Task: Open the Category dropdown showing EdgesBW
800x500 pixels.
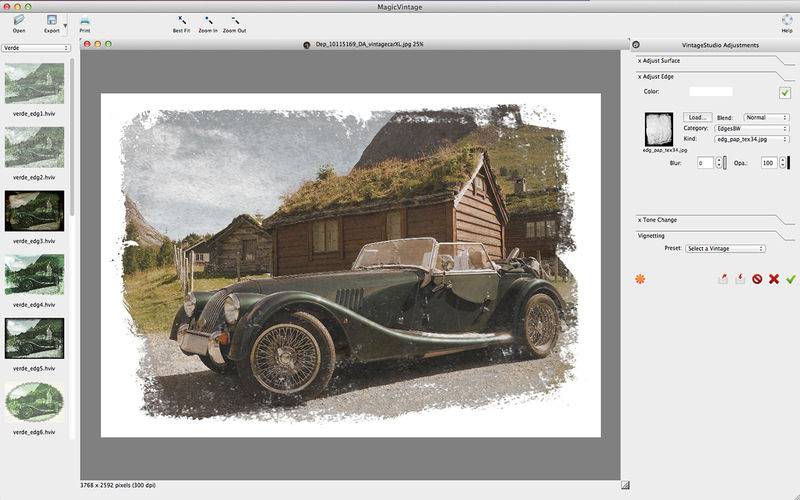Action: click(x=751, y=129)
